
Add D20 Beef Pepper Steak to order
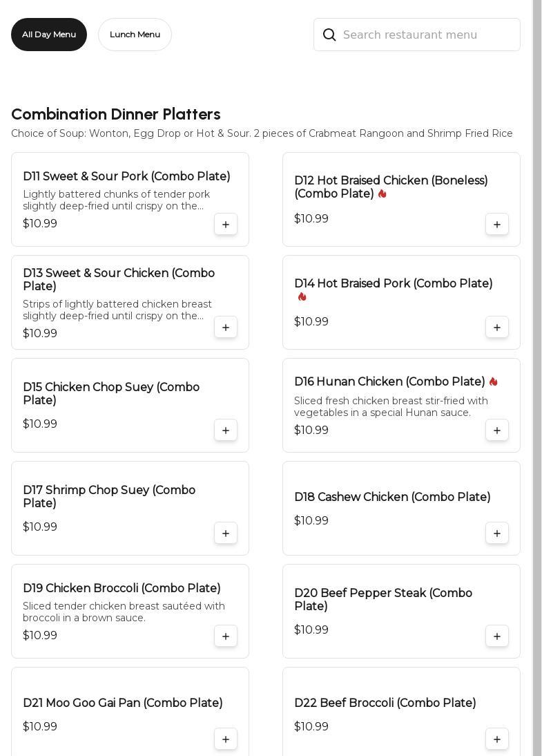497,636
